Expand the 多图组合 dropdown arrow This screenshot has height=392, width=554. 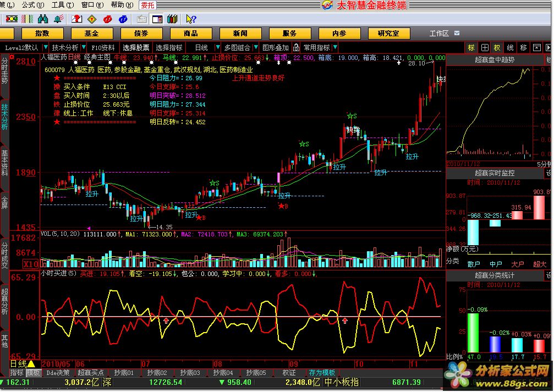pos(256,47)
